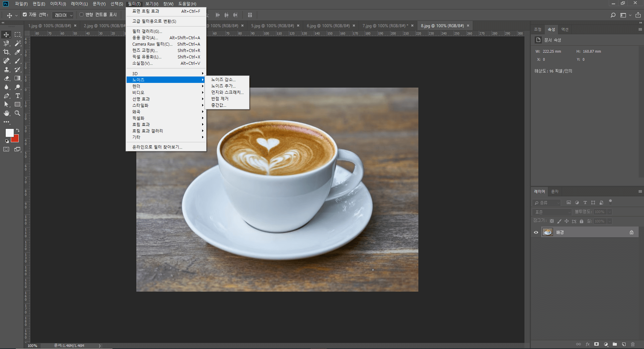Select the Zoom magnifier tool
644x349 pixels.
[x=17, y=113]
